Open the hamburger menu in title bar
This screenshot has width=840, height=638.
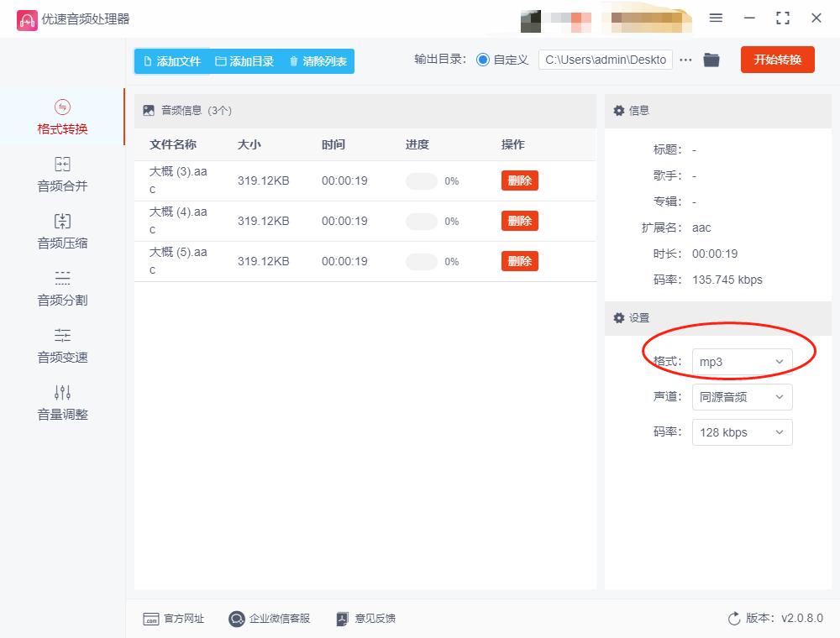point(717,18)
